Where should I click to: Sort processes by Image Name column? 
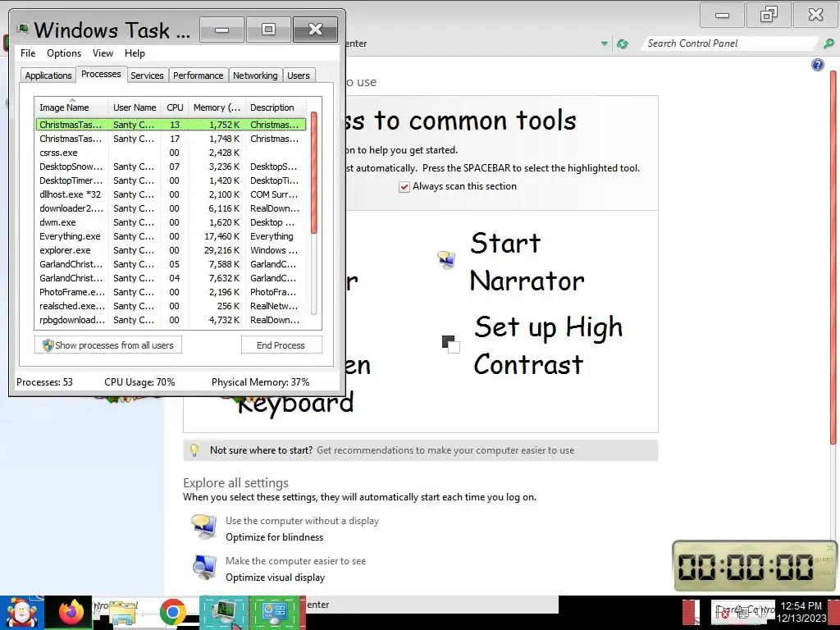point(71,107)
